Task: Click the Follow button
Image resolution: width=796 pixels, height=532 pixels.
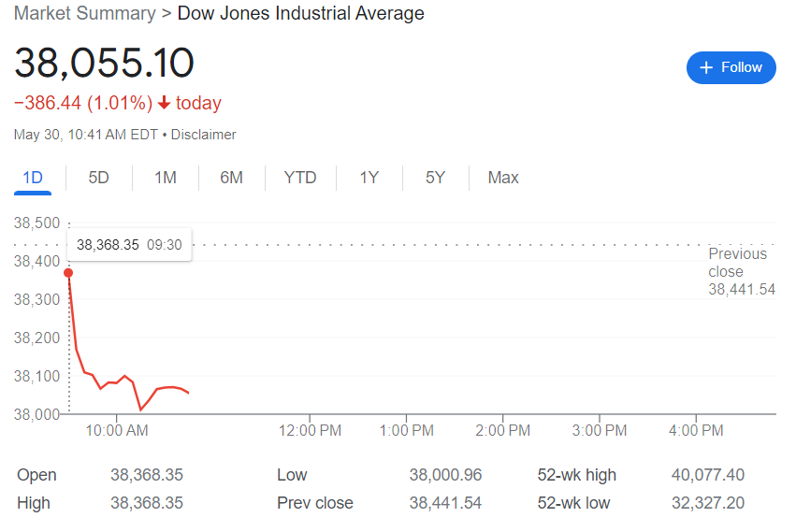Action: pyautogui.click(x=731, y=67)
